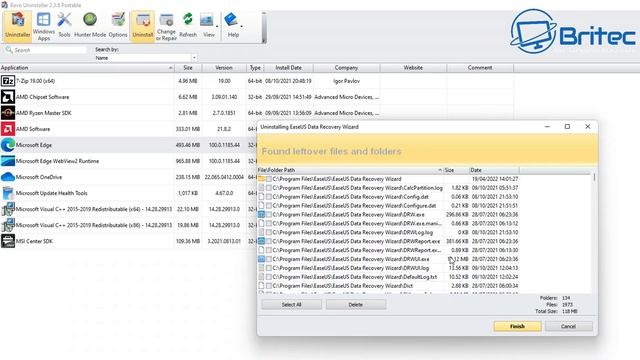640x360 pixels.
Task: Sort by the Version column header
Action: tap(224, 68)
